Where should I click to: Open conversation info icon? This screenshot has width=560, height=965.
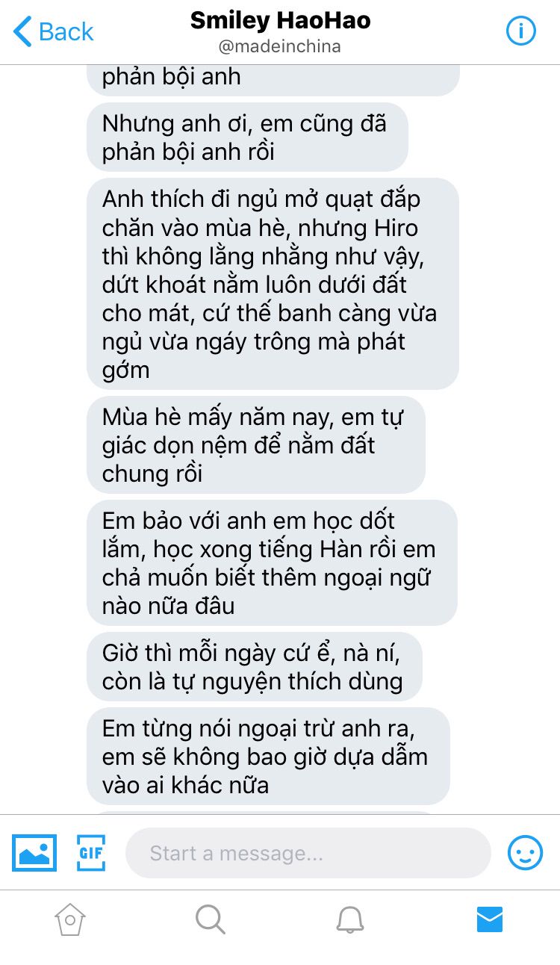(x=521, y=31)
